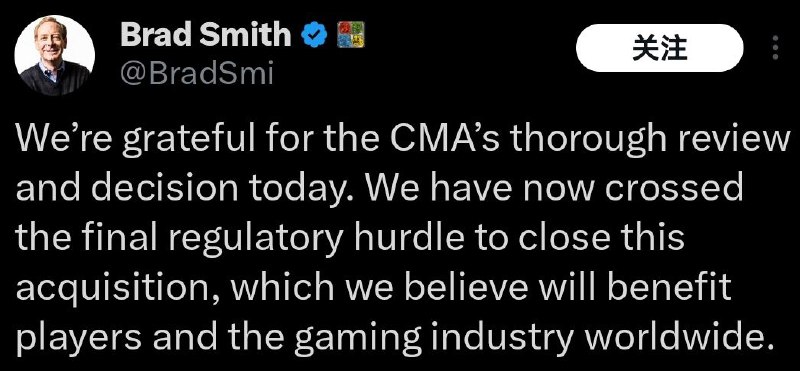Open the profile via the Brad Smith name
This screenshot has height=371, width=800.
click(206, 35)
